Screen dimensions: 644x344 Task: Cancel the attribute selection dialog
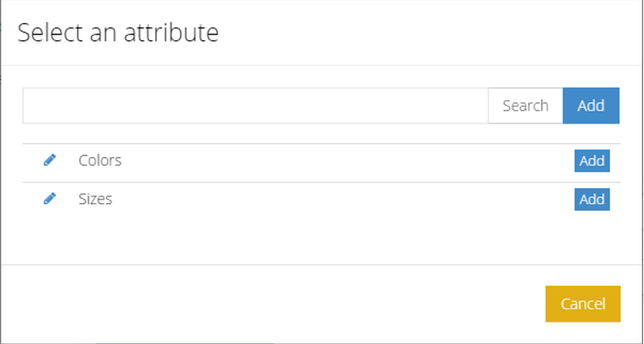(x=583, y=304)
